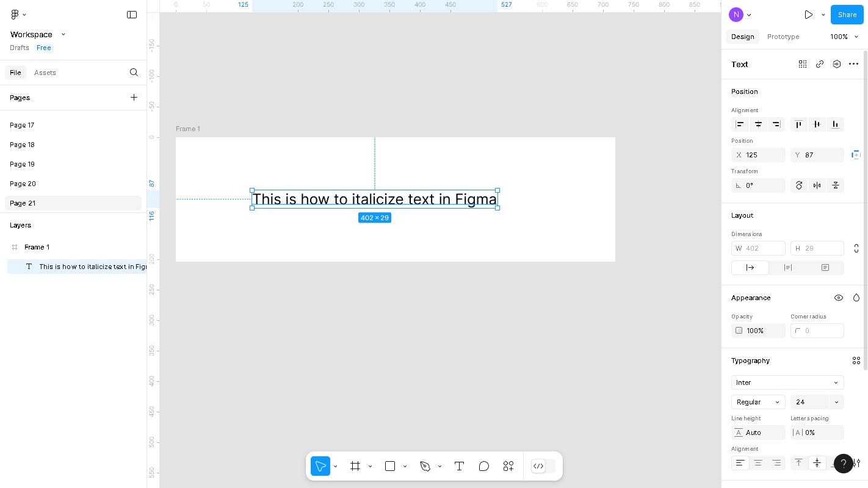Screen dimensions: 868x488
Task: Click the Opacity 100% field
Action: tap(758, 331)
